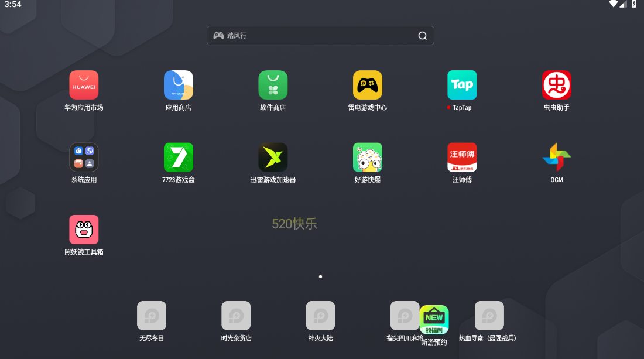The image size is (644, 359).
Task: Open the 应用商店 app
Action: 179,84
